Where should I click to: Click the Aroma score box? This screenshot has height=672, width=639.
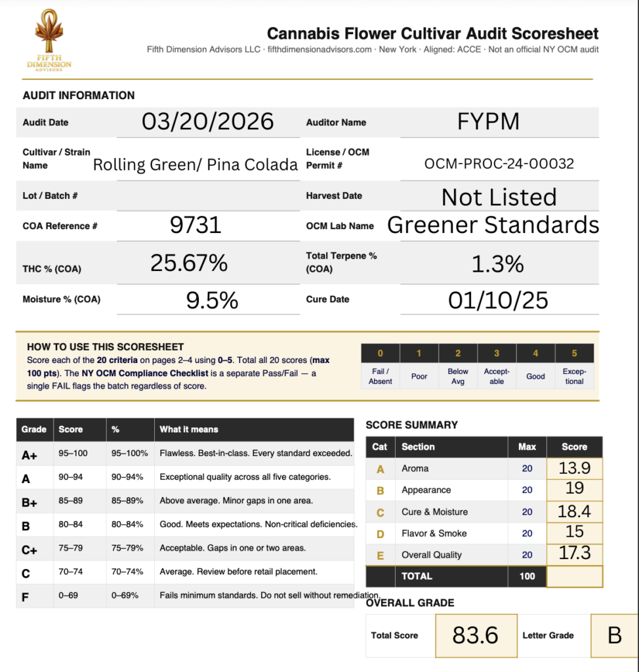574,469
